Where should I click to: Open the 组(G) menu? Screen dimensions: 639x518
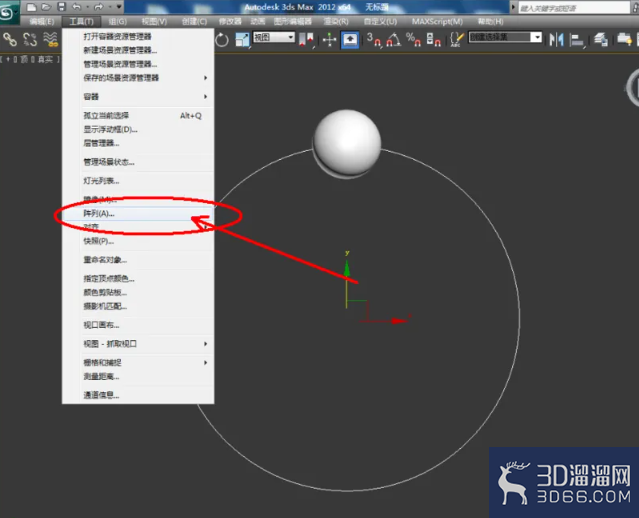click(117, 22)
